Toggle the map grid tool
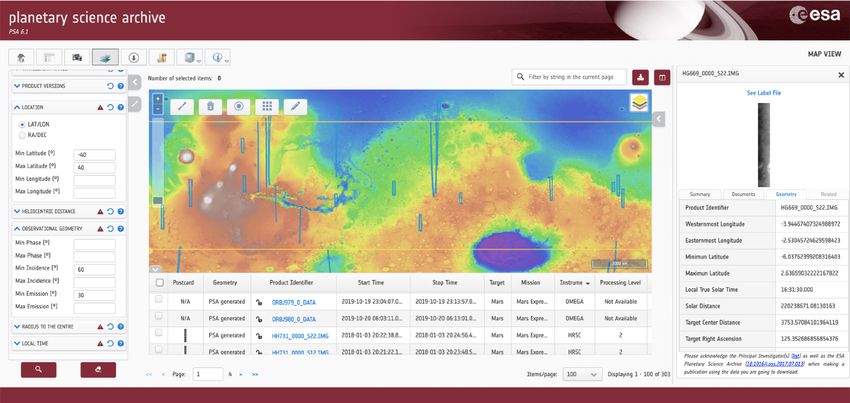Screen dimensions: 850x403 [267, 106]
